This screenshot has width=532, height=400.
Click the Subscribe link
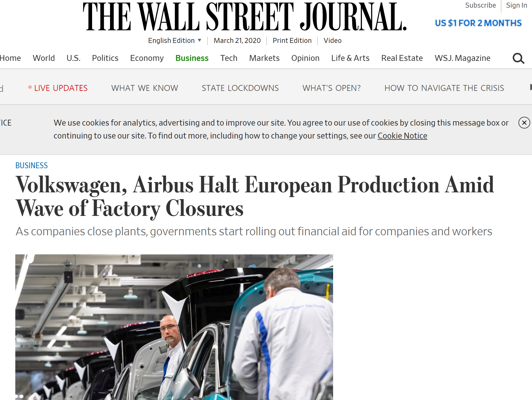pyautogui.click(x=480, y=5)
